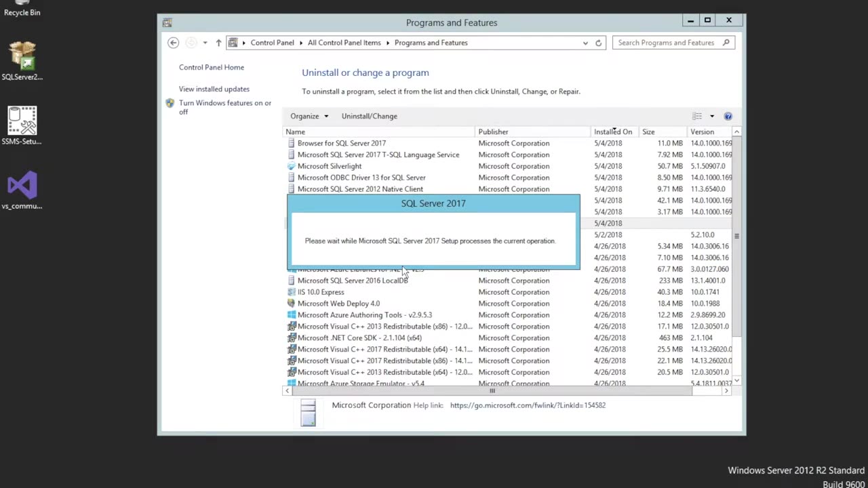Click the scroll down arrow of list
The image size is (868, 488).
tap(736, 381)
